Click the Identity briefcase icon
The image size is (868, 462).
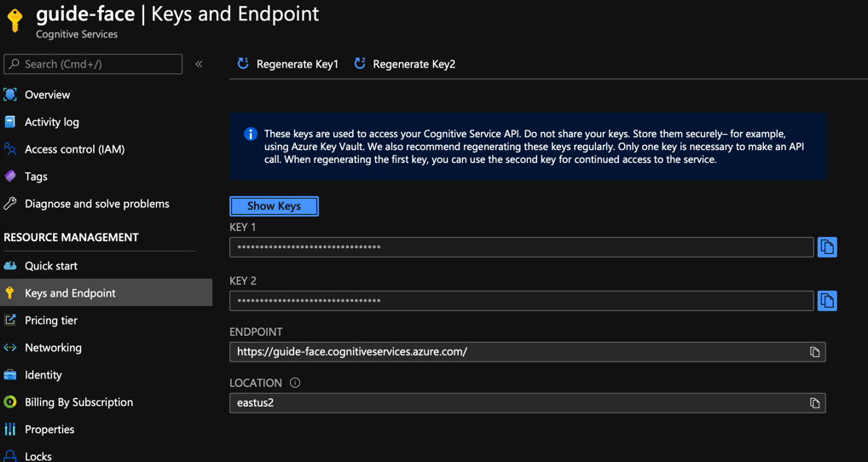pos(10,375)
